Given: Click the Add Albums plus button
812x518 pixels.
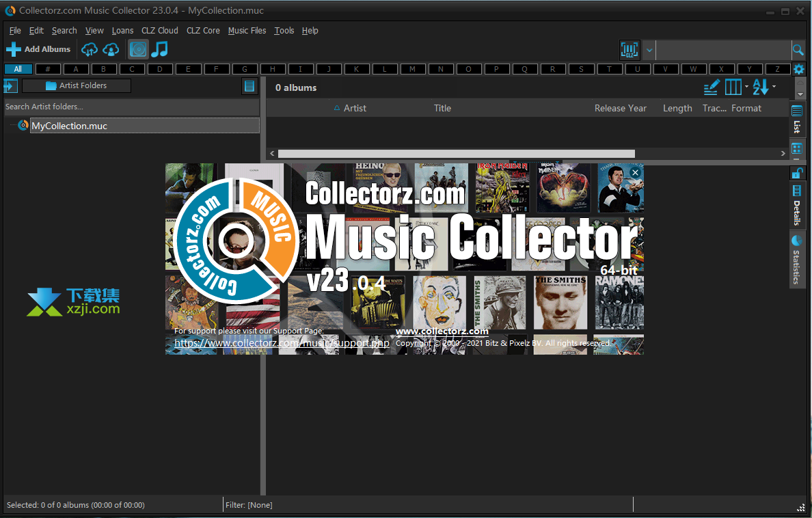Looking at the screenshot, I should pos(38,49).
